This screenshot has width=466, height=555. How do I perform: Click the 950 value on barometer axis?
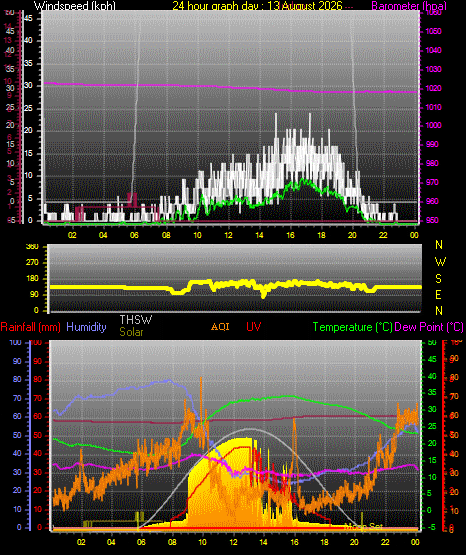[x=432, y=220]
